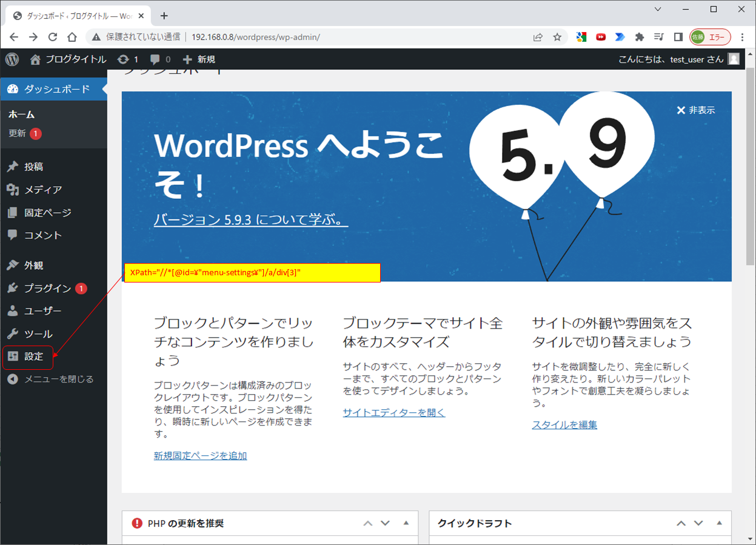
Task: Select the ダッシュボード browser tab
Action: coord(79,16)
